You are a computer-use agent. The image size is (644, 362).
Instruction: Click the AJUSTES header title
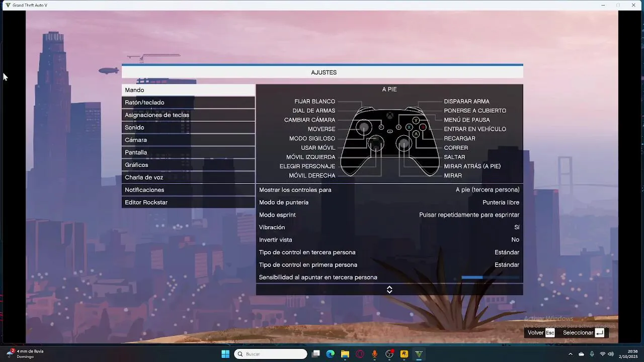[324, 72]
